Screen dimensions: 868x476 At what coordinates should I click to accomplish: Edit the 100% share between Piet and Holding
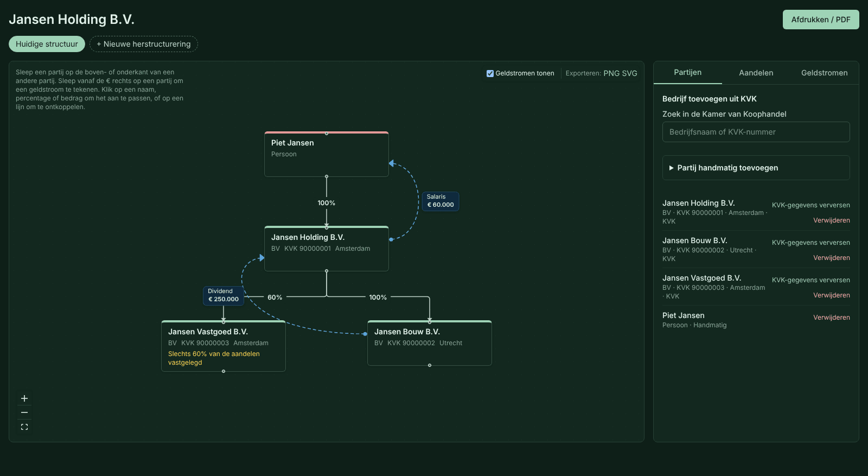click(x=327, y=203)
